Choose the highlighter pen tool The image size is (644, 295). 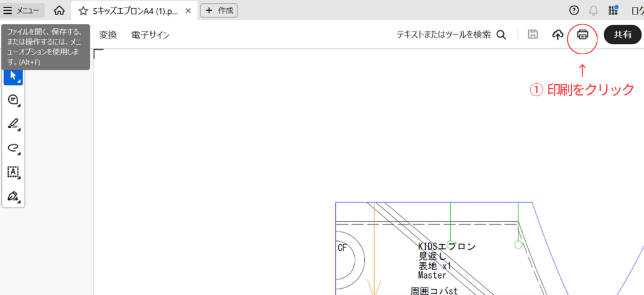(13, 124)
